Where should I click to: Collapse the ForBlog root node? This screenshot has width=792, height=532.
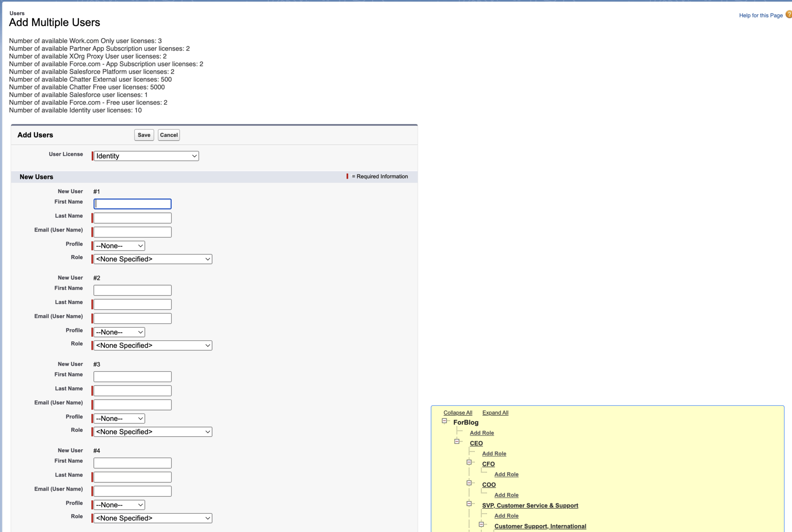pyautogui.click(x=444, y=420)
